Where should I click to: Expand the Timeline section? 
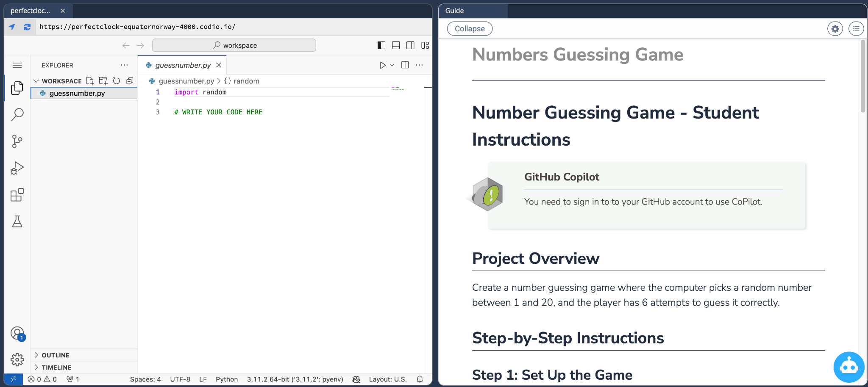tap(56, 368)
